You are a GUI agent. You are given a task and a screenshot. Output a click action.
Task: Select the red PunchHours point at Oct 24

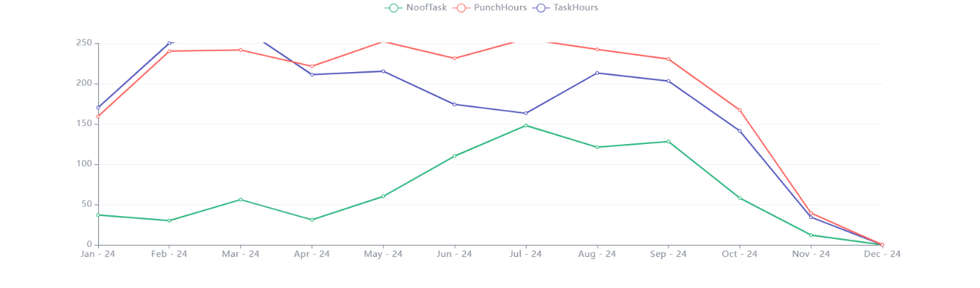point(740,110)
